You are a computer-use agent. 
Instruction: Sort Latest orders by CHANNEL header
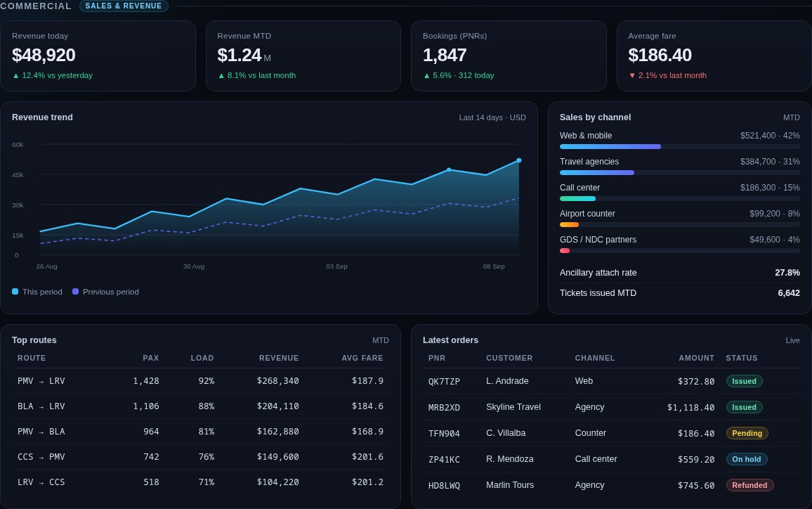594,358
